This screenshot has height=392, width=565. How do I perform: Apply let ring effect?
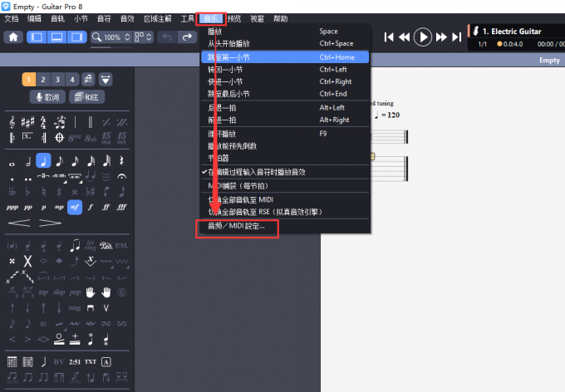point(91,245)
